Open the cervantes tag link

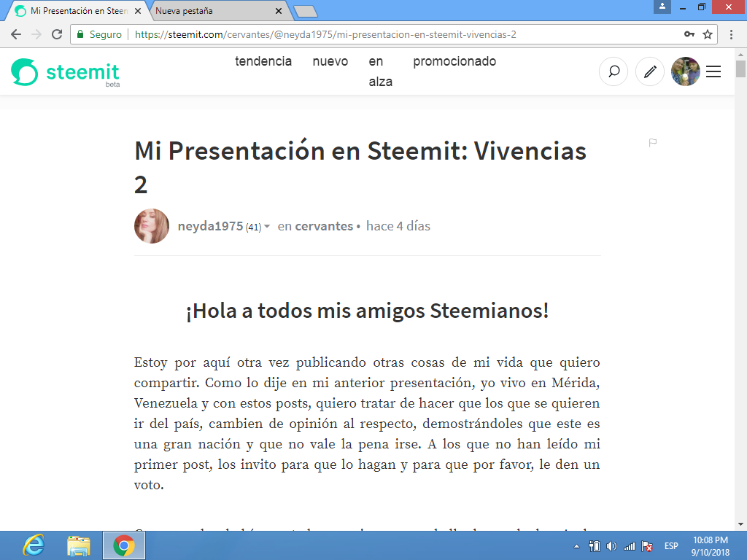point(324,226)
